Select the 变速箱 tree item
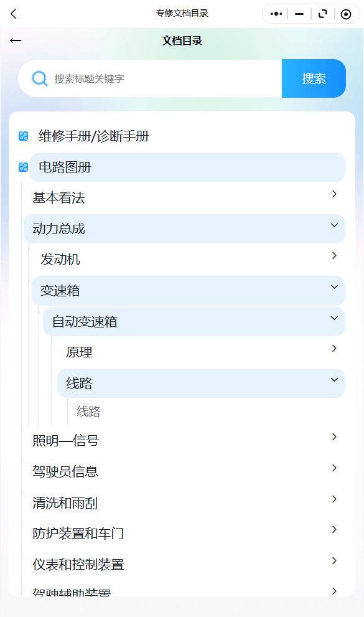Screen dimensions: 364x617 [x=189, y=291]
